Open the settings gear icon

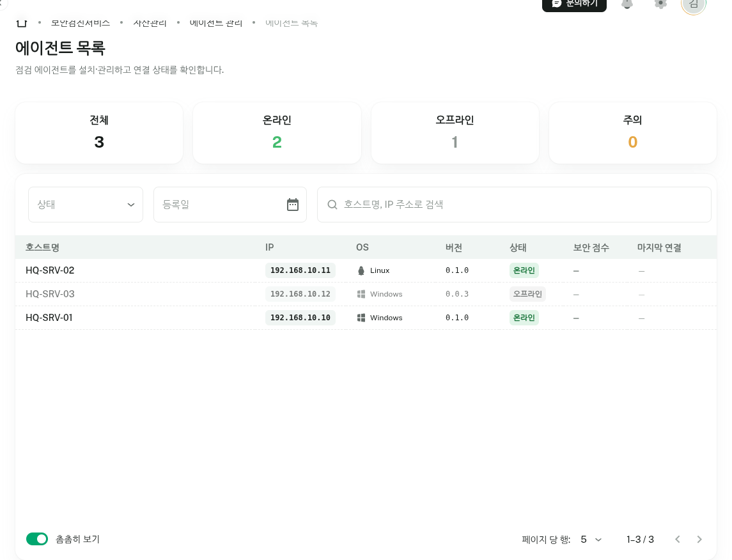tap(660, 4)
